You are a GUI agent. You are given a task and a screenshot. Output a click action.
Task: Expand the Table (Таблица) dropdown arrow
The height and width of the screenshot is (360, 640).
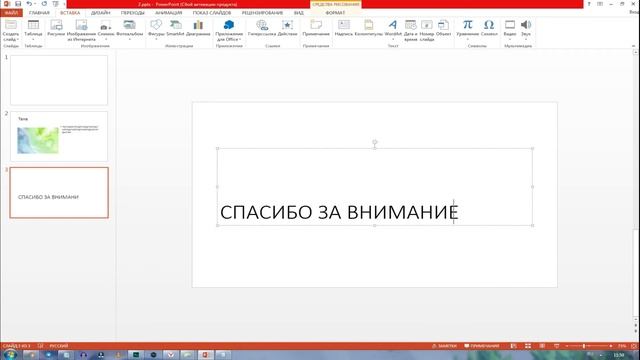(33, 39)
